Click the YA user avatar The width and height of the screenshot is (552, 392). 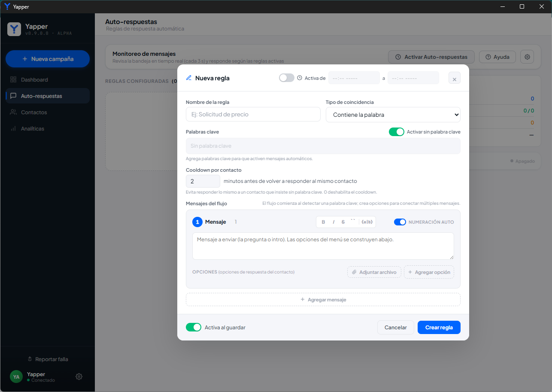16,377
